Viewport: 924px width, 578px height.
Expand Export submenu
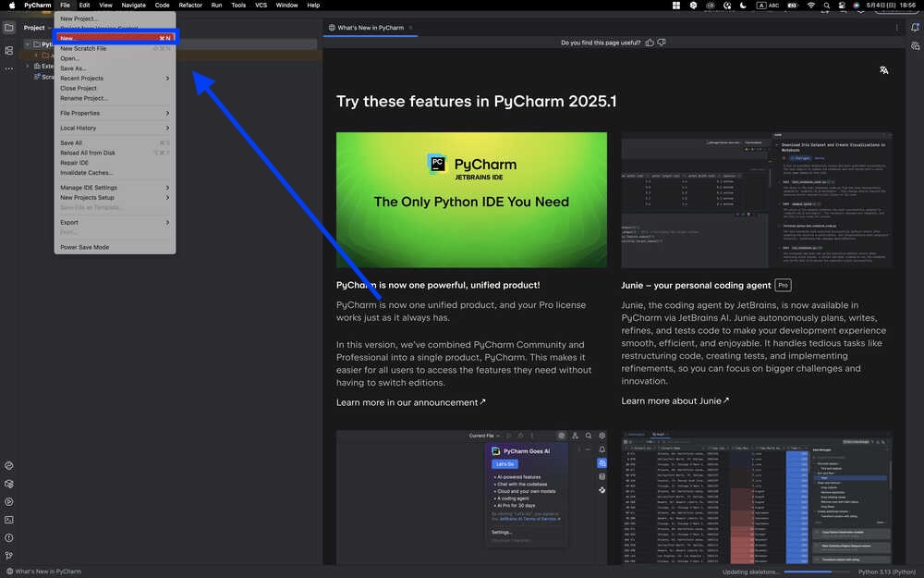(x=115, y=222)
